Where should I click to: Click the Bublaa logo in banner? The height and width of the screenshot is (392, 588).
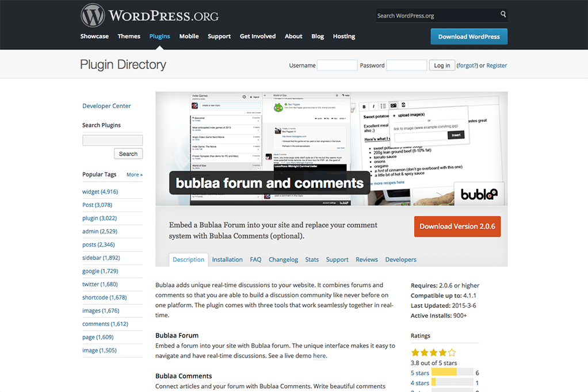click(479, 194)
